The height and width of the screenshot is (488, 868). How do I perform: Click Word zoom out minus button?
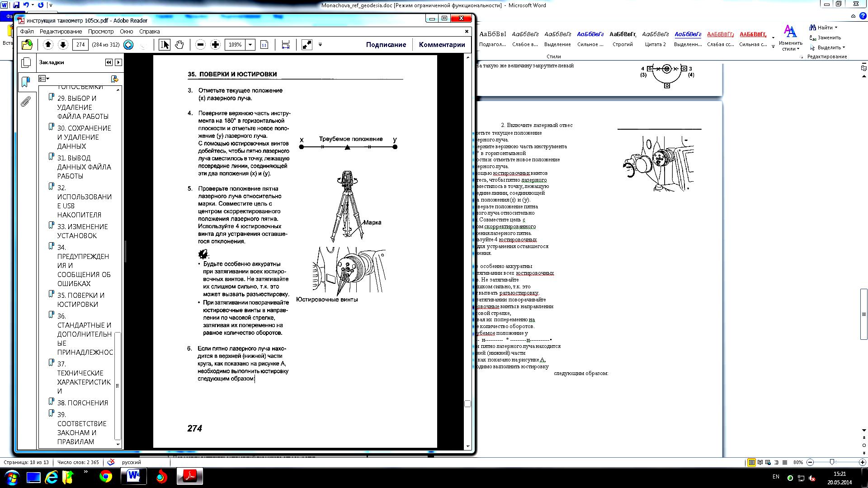coord(810,462)
